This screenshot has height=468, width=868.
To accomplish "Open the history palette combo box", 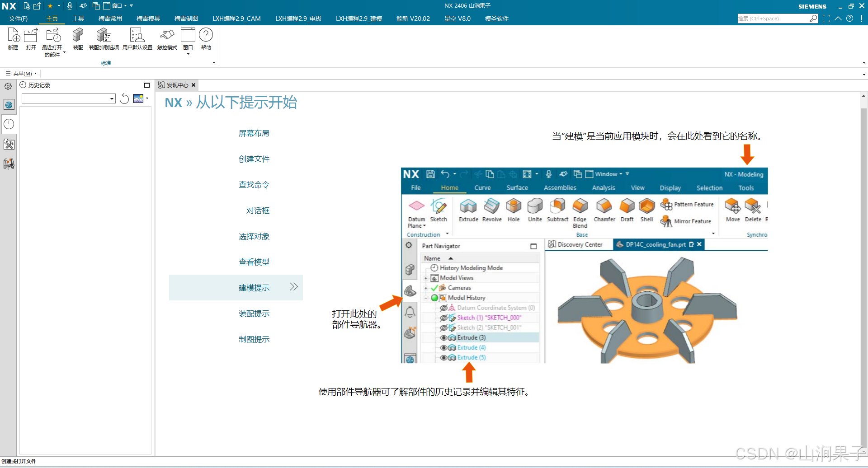I will click(x=69, y=98).
